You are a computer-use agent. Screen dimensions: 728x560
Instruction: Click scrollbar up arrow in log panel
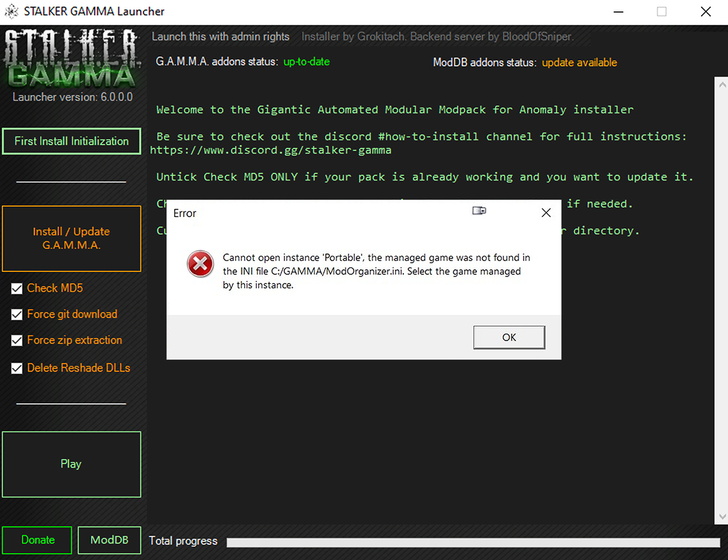pos(722,84)
